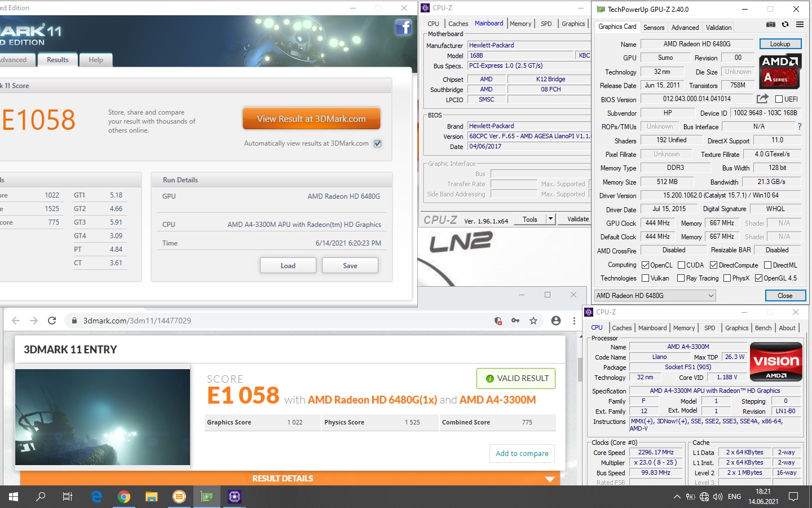
Task: Reload the 3dmark.com page
Action: [52, 321]
